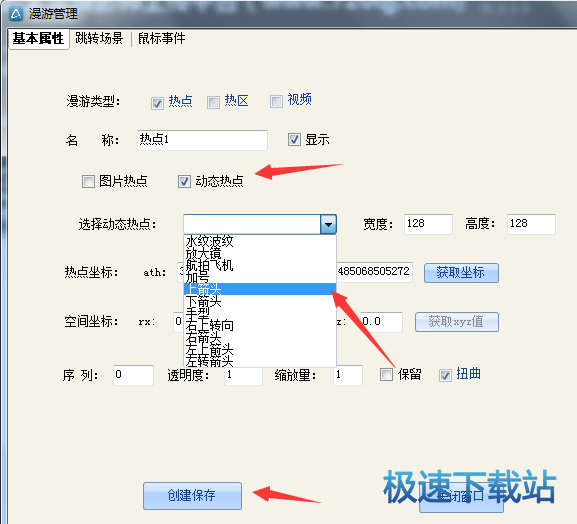
Task: Select 水纹波纹 from the dropdown list
Action: point(260,242)
